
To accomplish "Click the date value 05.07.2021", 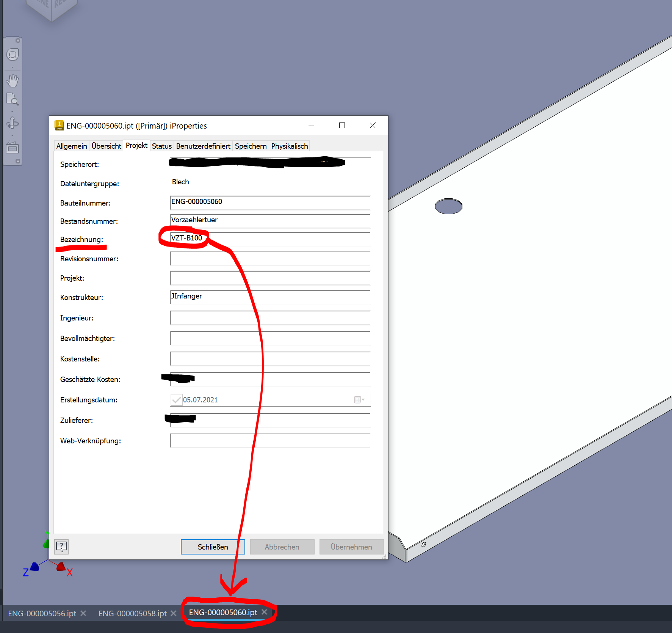I will [201, 400].
